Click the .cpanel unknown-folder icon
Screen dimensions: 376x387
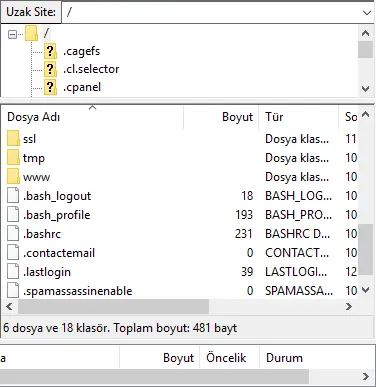point(50,87)
